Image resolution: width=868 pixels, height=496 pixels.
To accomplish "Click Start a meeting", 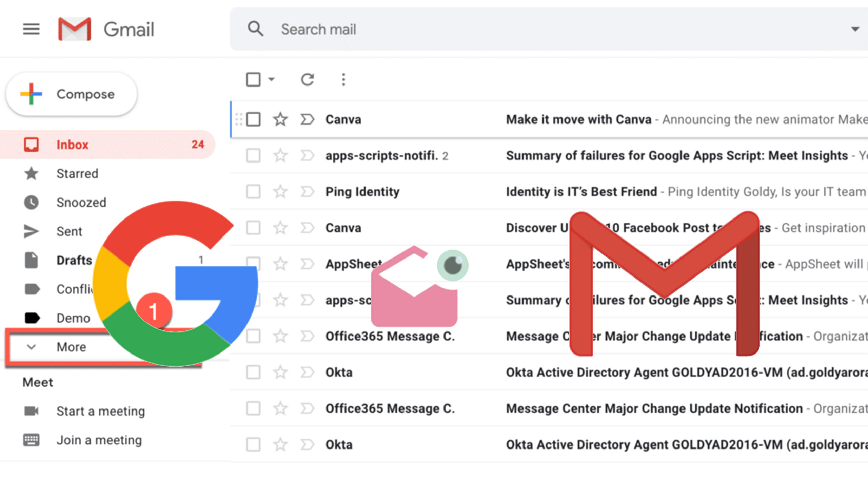I will click(100, 411).
